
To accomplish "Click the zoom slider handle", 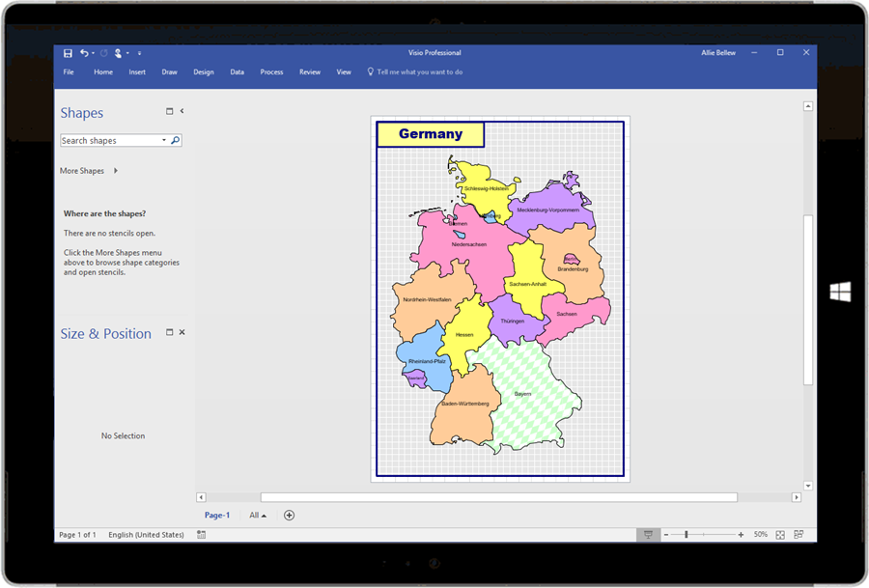I will coord(687,535).
